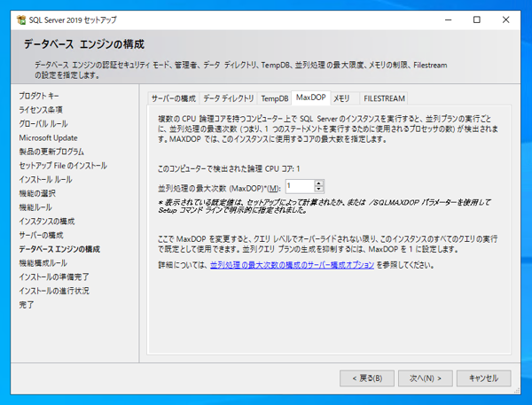Click the SQL Server setup title bar icon
532x405 pixels.
21,20
